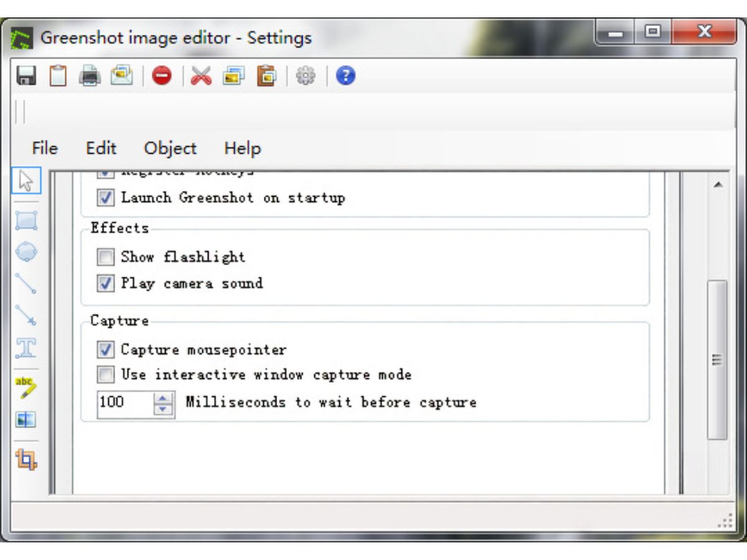Image resolution: width=747 pixels, height=560 pixels.
Task: Click the vertical scrollbar up arrow
Action: pyautogui.click(x=718, y=184)
